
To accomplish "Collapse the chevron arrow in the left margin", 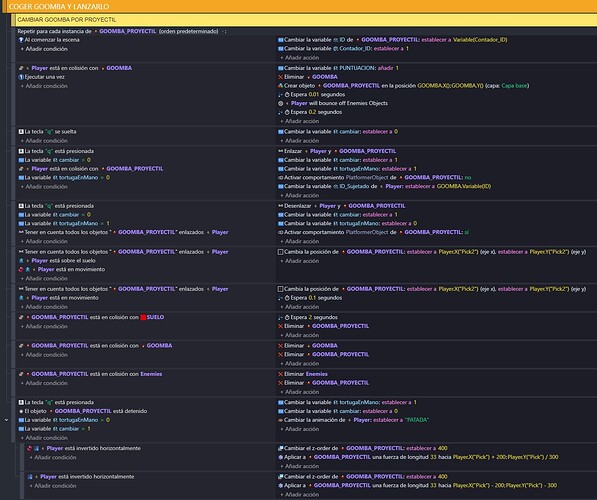I will coord(6,420).
